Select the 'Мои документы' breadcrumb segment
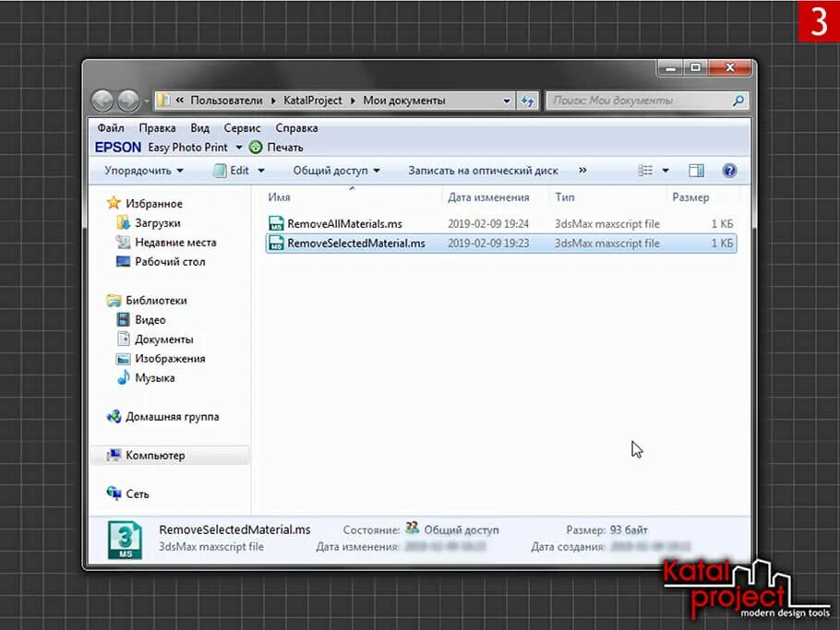The width and height of the screenshot is (840, 630). pyautogui.click(x=404, y=101)
